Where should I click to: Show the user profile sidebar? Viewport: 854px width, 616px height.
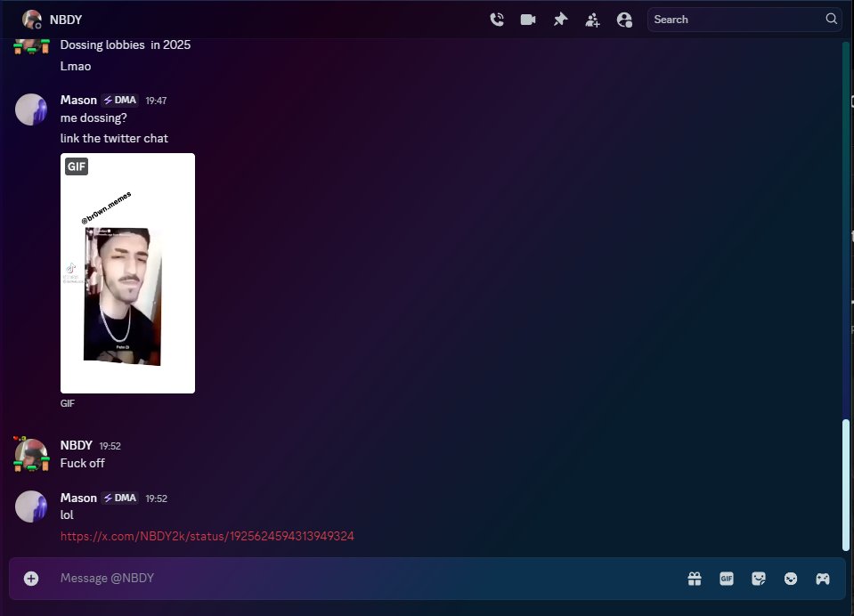coord(624,19)
